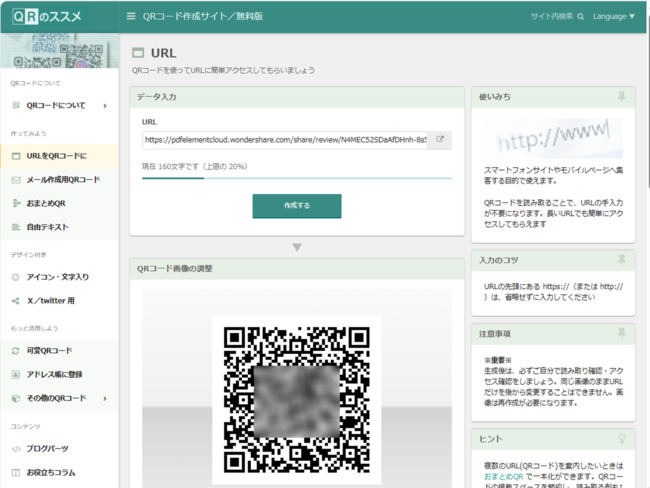Expand その他のQRコード chevron
The width and height of the screenshot is (650, 488).
(x=105, y=398)
